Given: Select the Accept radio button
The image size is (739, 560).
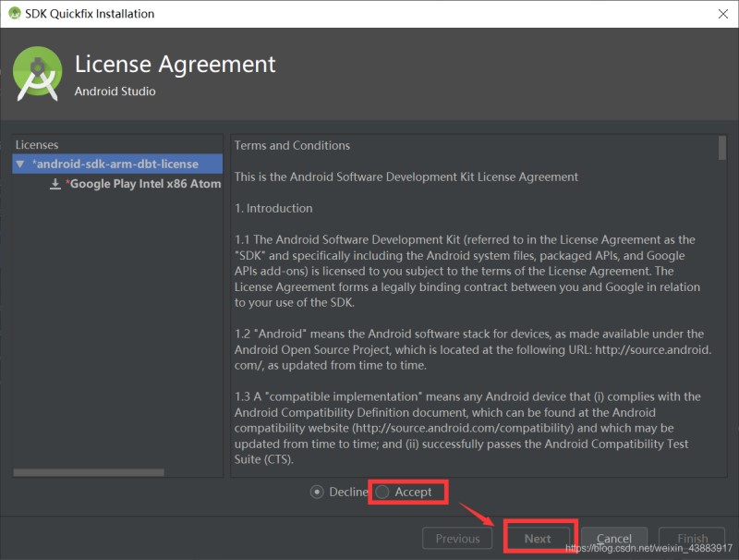Looking at the screenshot, I should click(383, 492).
